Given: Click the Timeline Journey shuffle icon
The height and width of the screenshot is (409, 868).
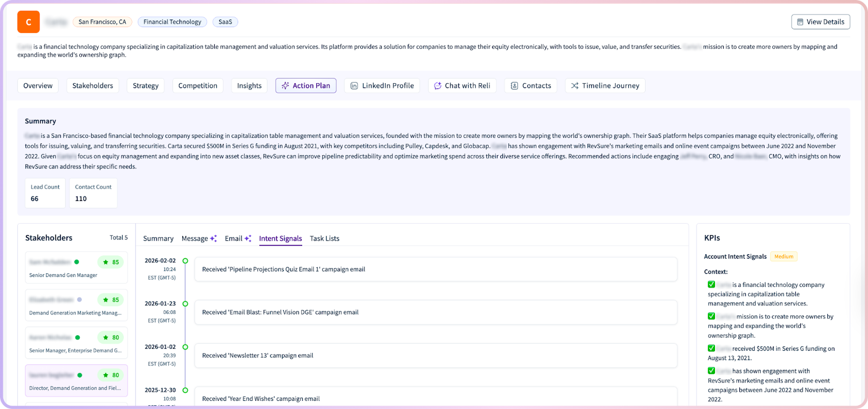Looking at the screenshot, I should tap(575, 86).
